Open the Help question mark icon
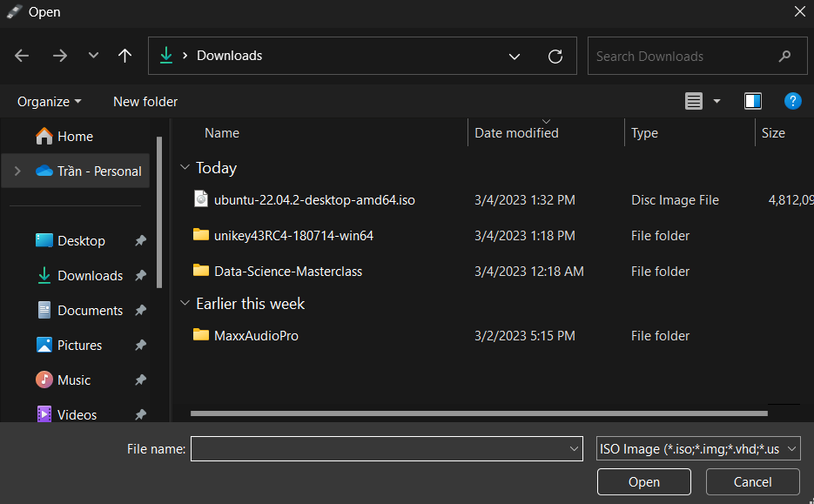 [x=792, y=101]
